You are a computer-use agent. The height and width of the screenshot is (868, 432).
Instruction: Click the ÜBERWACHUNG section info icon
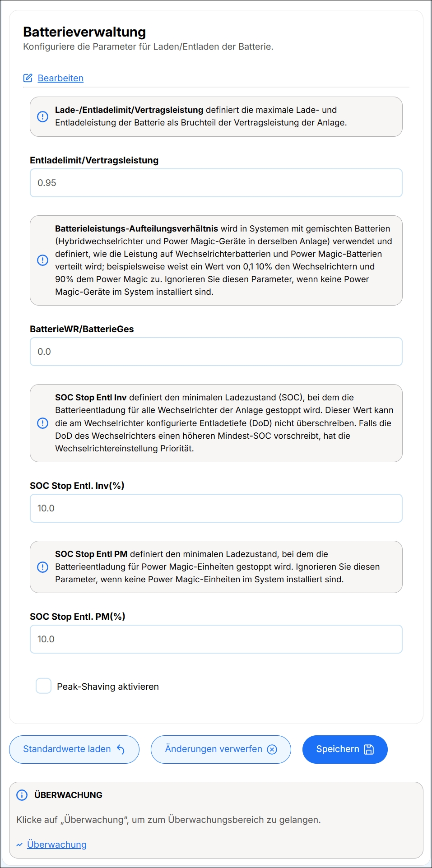pyautogui.click(x=22, y=795)
